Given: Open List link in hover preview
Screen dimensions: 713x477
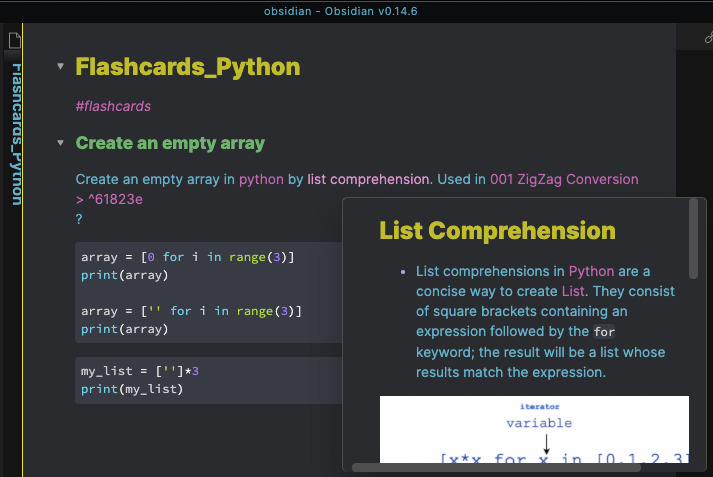Looking at the screenshot, I should 573,291.
